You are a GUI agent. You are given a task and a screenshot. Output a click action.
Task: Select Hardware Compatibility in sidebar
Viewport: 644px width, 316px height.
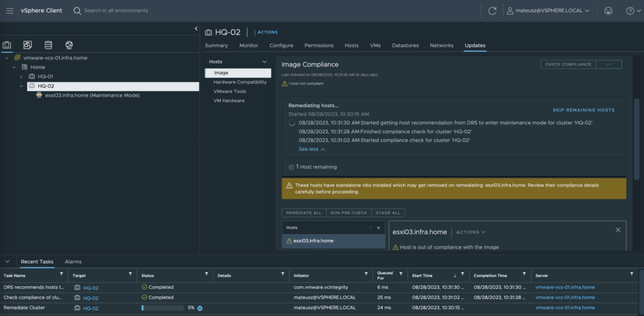tap(240, 82)
